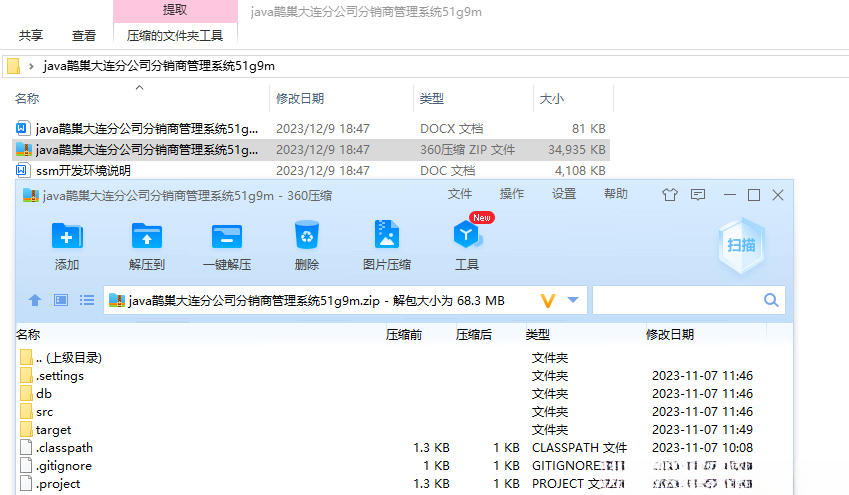Open the skin (shirt) icon in 360压缩 title bar
Image resolution: width=849 pixels, height=495 pixels.
point(670,194)
